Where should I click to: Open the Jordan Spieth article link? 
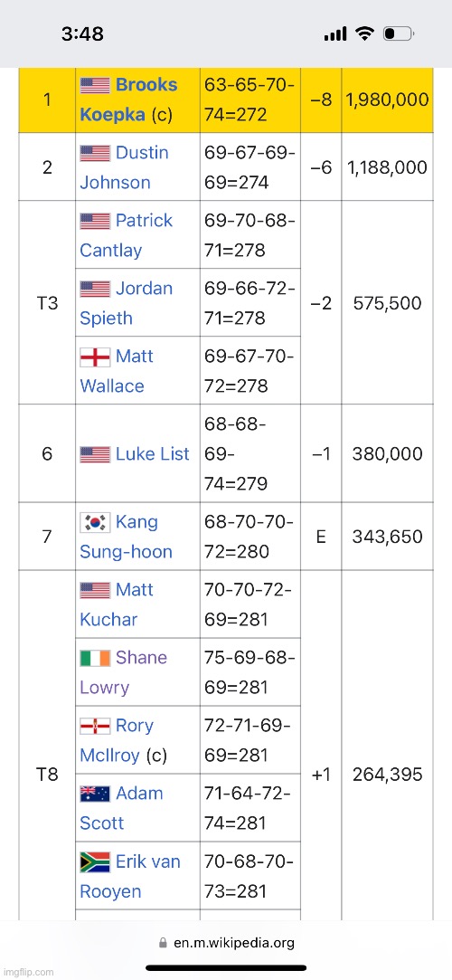tap(127, 303)
